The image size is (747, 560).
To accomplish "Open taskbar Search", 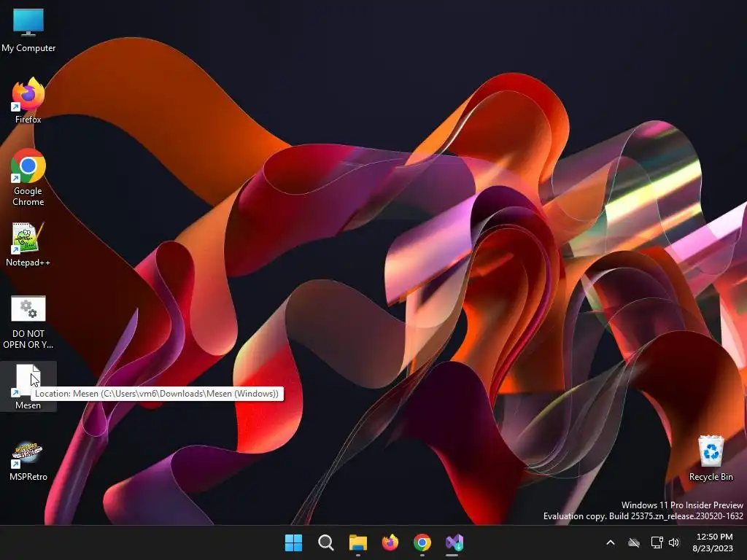I will coord(326,542).
